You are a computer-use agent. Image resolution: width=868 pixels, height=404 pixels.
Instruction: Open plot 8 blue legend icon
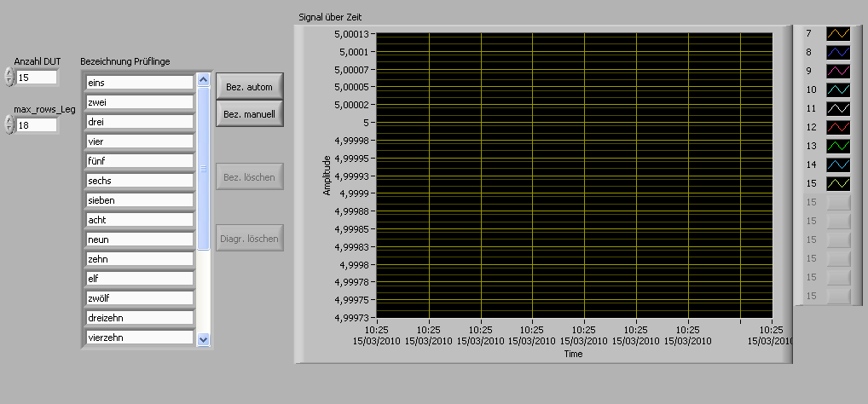pos(838,52)
